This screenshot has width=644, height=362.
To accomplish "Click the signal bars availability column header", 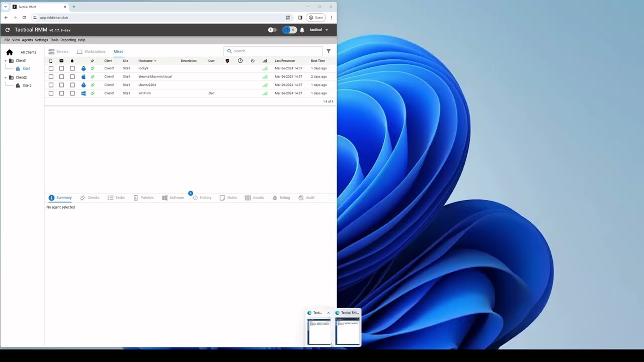I will [x=265, y=61].
